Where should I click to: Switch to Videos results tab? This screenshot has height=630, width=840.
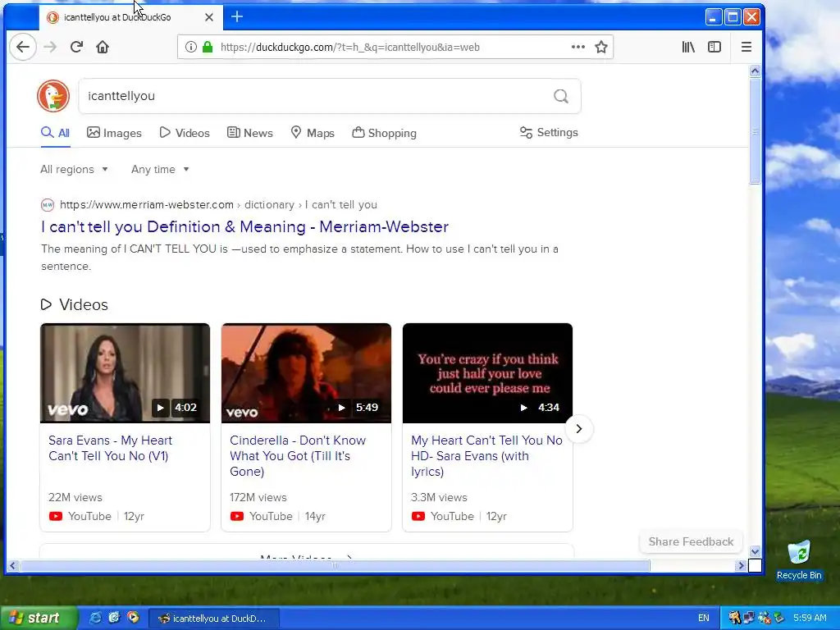185,133
